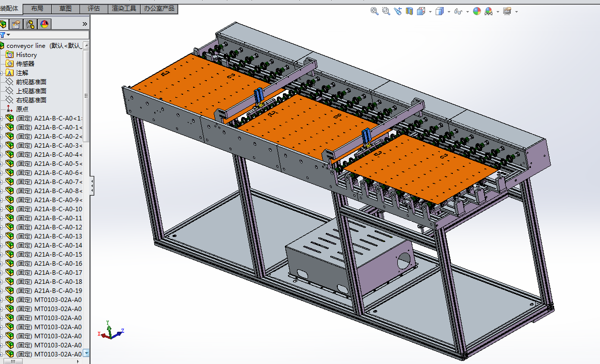
Task: Click the double-chevron to show more panel tabs
Action: coord(85,24)
